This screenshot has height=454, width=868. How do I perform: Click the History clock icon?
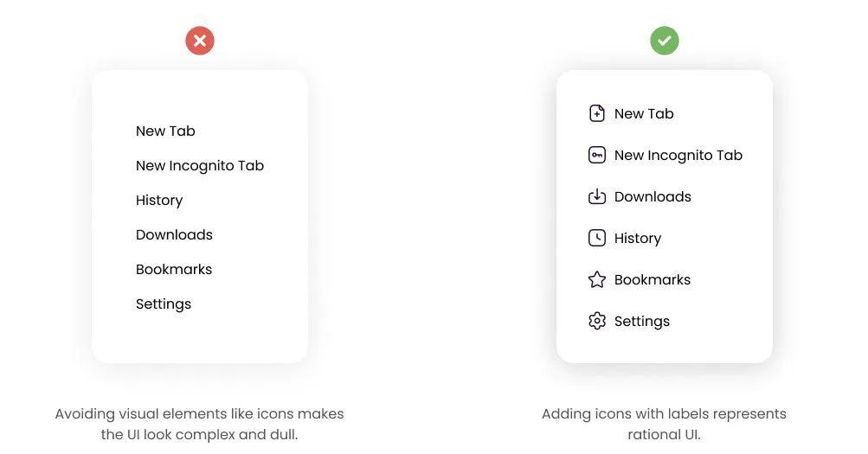pyautogui.click(x=597, y=238)
